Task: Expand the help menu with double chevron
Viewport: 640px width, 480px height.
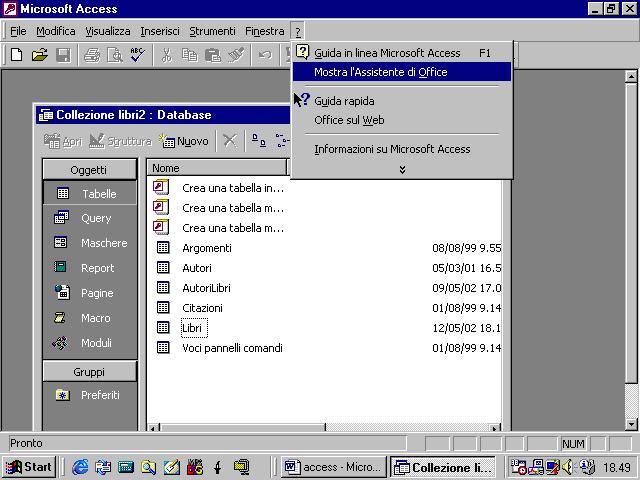Action: (402, 169)
